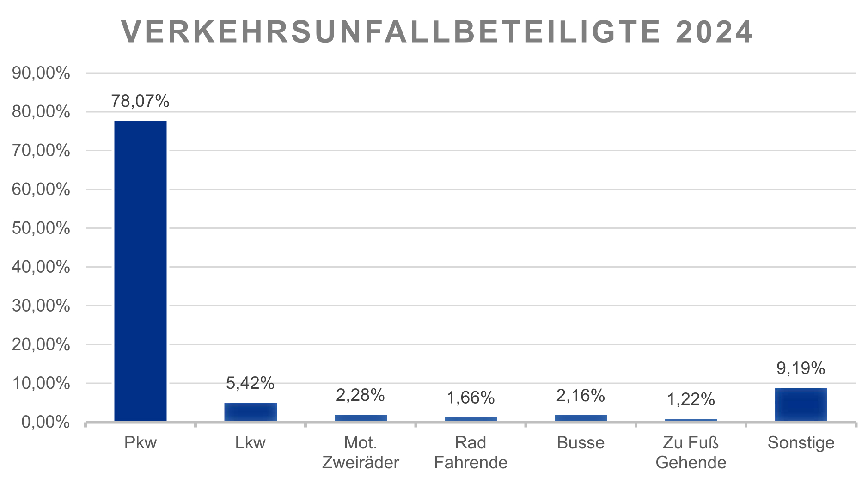Select the Zu Fuß Gehende axis label
This screenshot has width=868, height=484.
691,453
